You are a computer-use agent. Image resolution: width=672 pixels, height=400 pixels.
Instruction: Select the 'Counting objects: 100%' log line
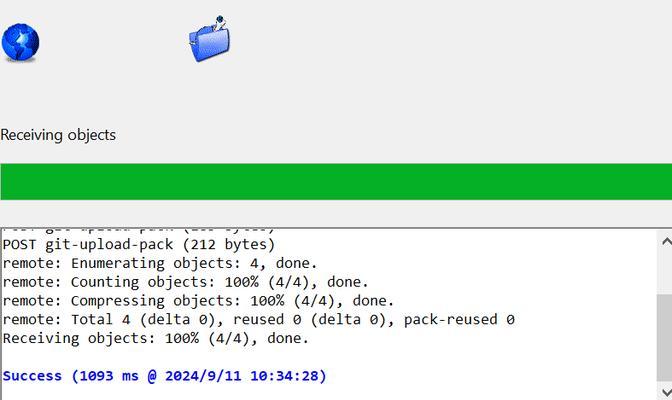click(185, 282)
